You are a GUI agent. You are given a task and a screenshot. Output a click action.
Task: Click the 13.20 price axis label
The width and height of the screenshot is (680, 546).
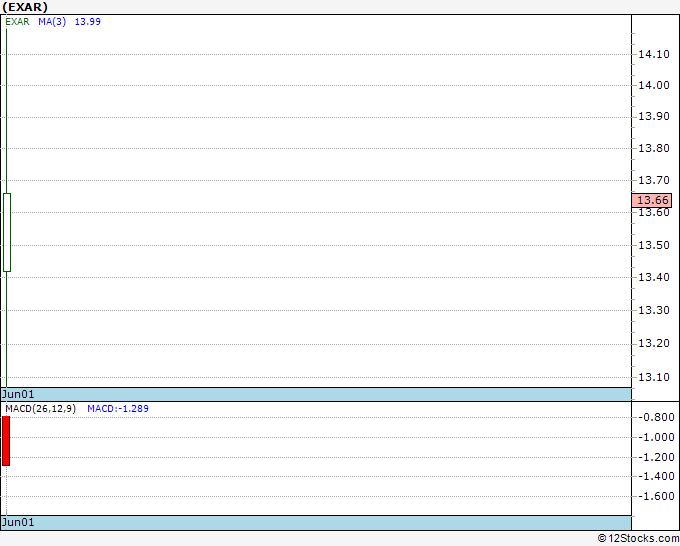[x=654, y=343]
